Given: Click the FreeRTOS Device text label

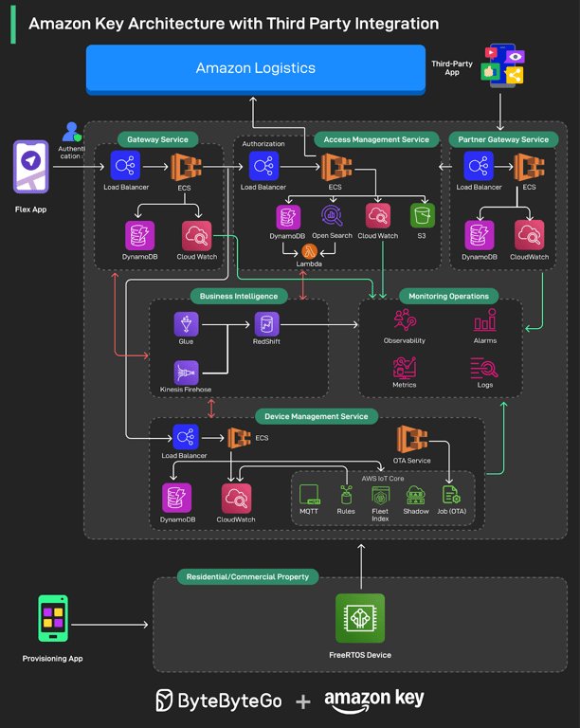Looking at the screenshot, I should (x=360, y=655).
